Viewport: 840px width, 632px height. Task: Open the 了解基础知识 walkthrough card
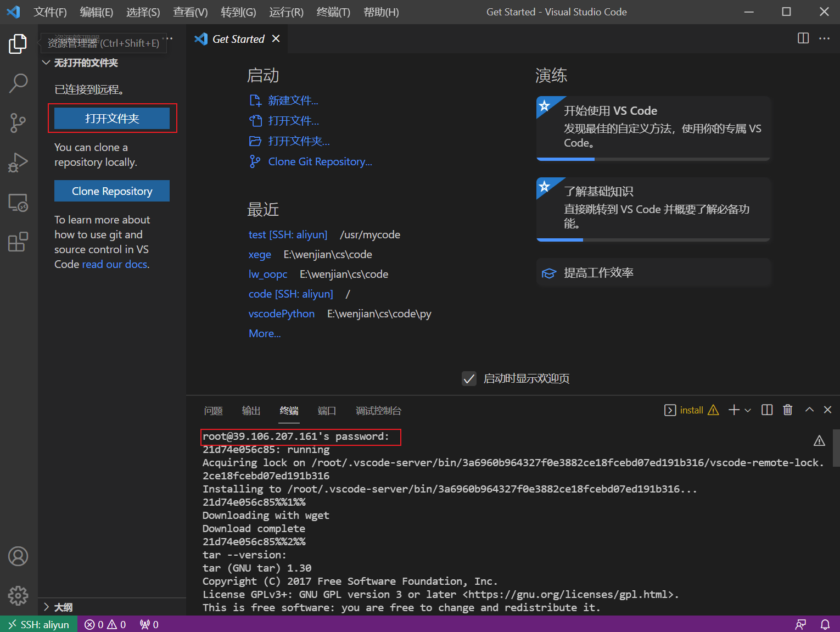(x=653, y=209)
